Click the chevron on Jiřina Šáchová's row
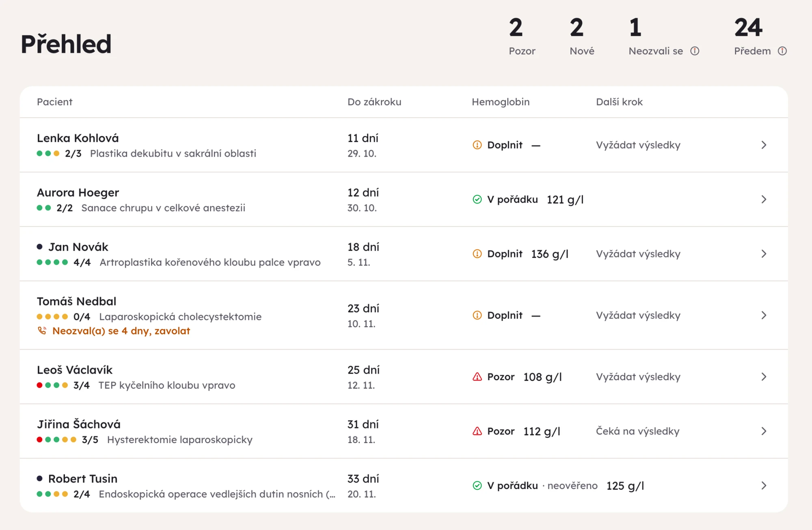812x530 pixels. click(764, 431)
